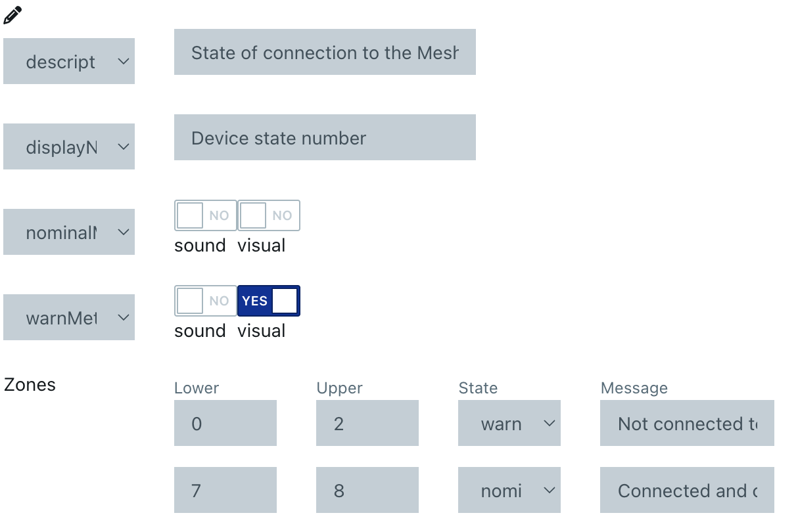
Task: Expand the warn method property dropdown
Action: click(x=69, y=317)
